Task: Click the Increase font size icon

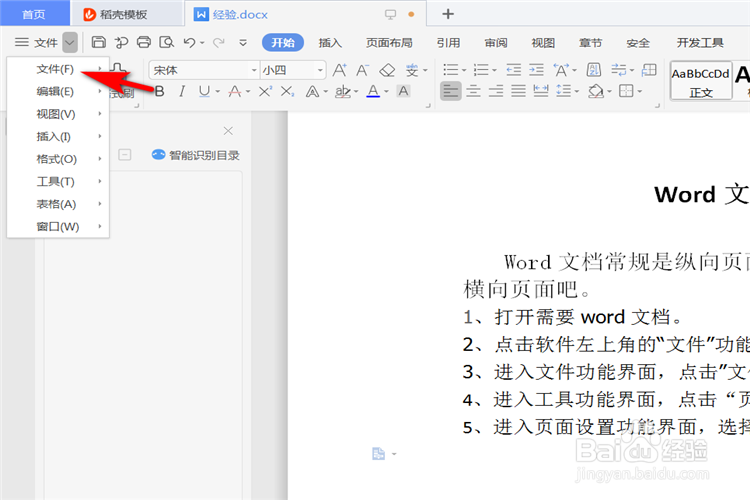Action: (x=340, y=70)
